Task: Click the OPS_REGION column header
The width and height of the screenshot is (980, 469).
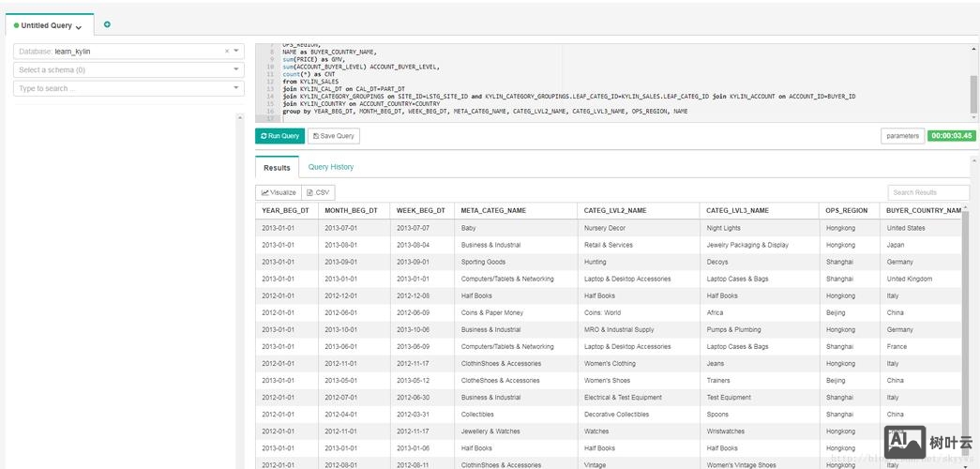Action: pos(847,211)
